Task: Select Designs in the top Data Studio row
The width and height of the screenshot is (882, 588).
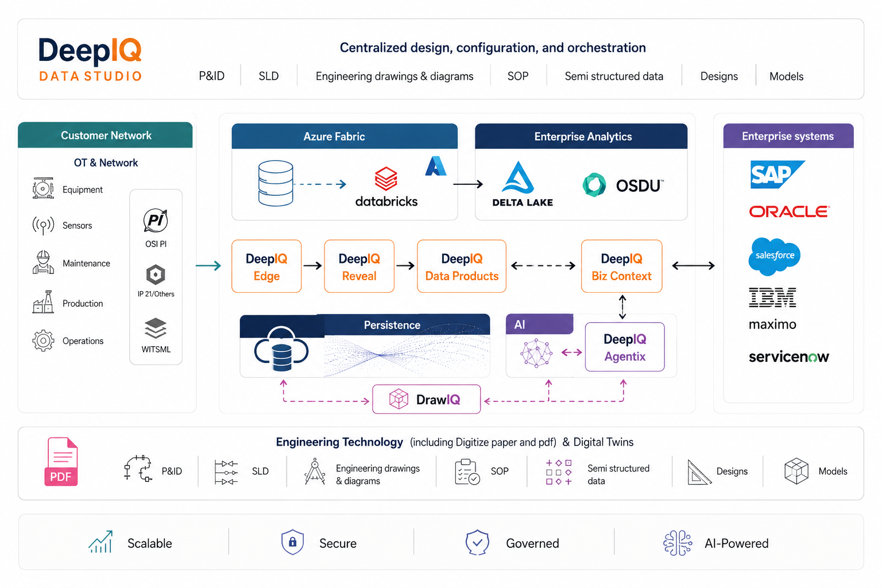Action: tap(719, 76)
